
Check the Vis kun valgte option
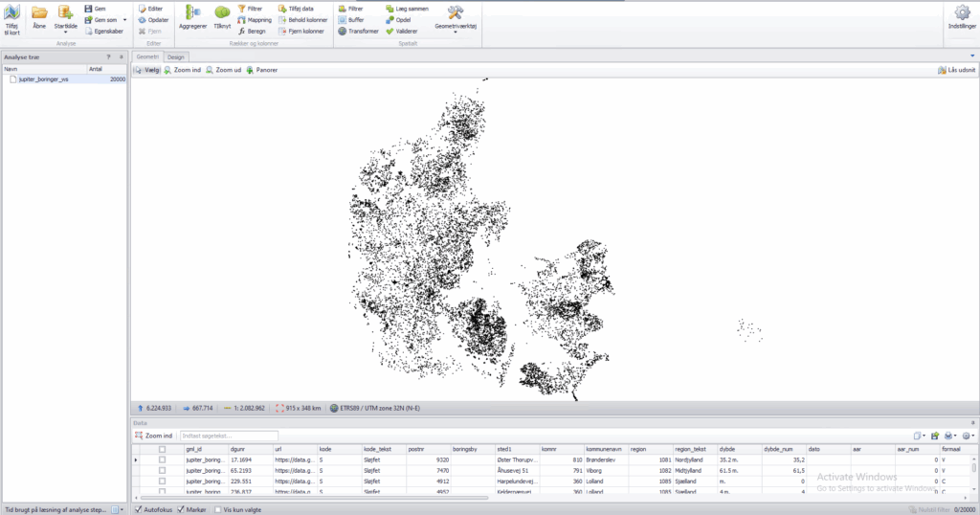click(219, 509)
